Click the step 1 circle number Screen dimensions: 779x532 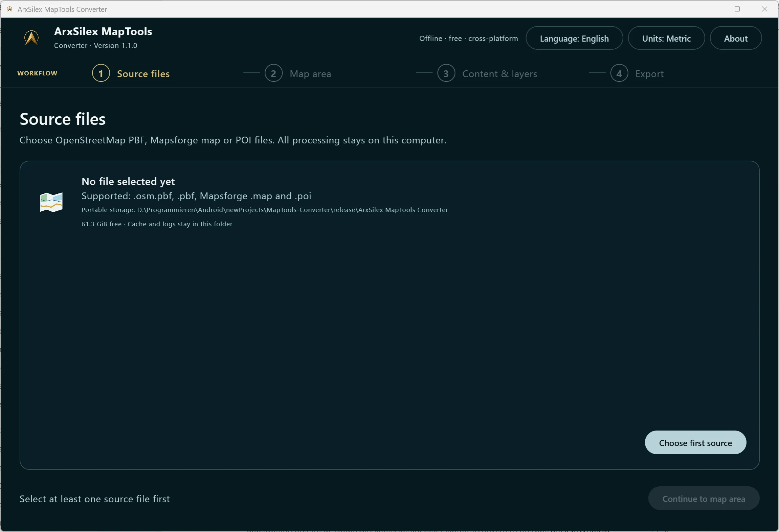pyautogui.click(x=101, y=73)
